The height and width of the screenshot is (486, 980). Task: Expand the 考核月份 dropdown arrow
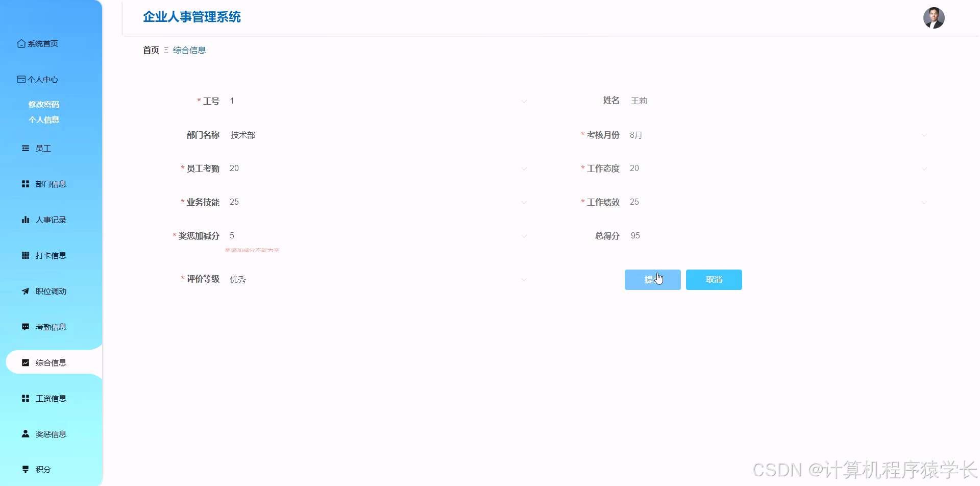pyautogui.click(x=924, y=135)
